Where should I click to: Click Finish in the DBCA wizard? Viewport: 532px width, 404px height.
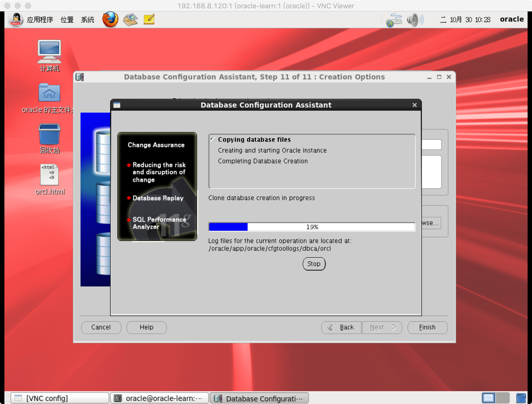coord(427,327)
